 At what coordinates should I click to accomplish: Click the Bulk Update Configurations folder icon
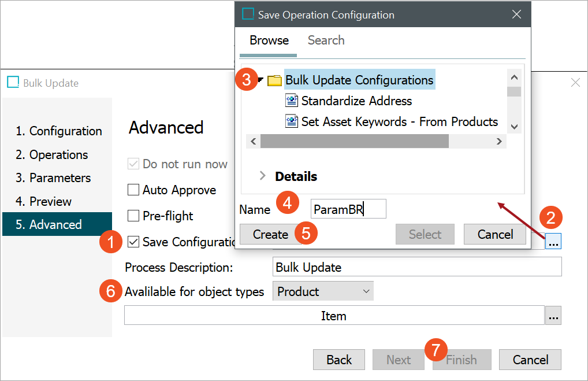pos(274,80)
